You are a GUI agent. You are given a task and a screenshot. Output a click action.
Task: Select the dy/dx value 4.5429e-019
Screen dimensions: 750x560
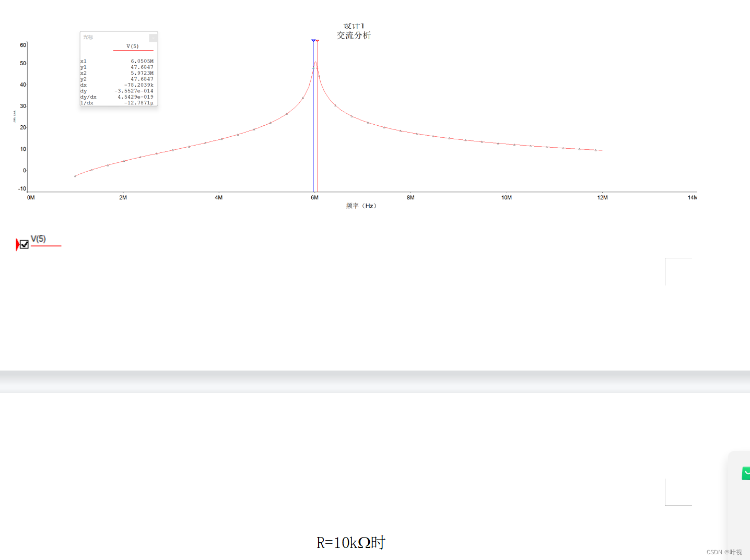136,97
